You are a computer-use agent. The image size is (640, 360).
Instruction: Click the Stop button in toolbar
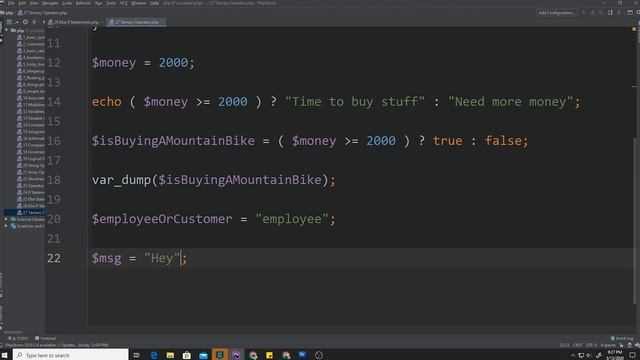[x=619, y=13]
